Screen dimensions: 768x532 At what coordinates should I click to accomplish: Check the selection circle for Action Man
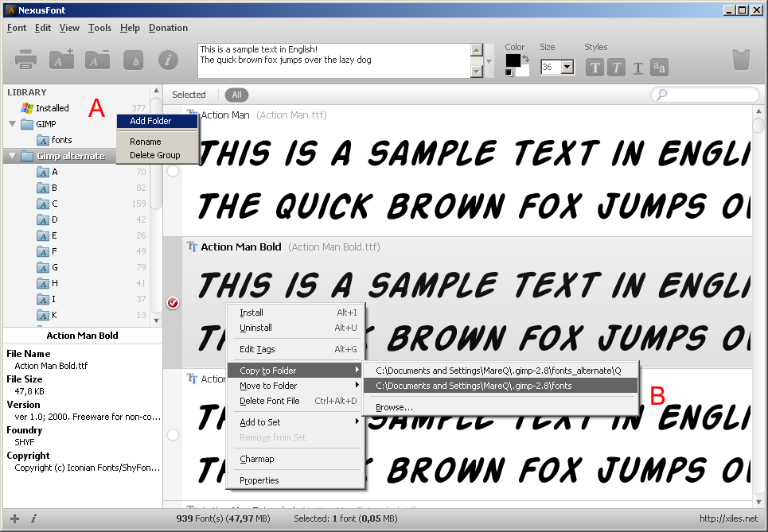[173, 171]
